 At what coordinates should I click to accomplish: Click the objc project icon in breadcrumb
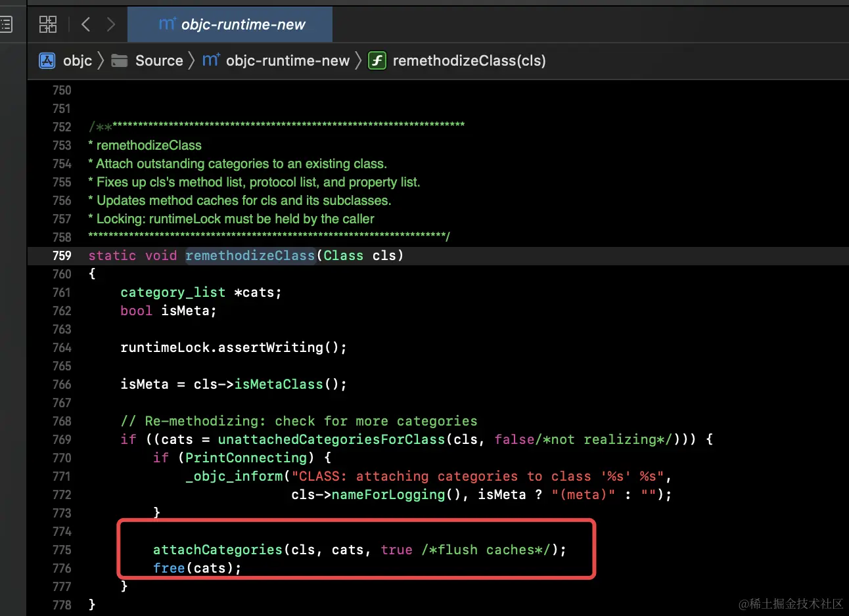click(x=47, y=60)
